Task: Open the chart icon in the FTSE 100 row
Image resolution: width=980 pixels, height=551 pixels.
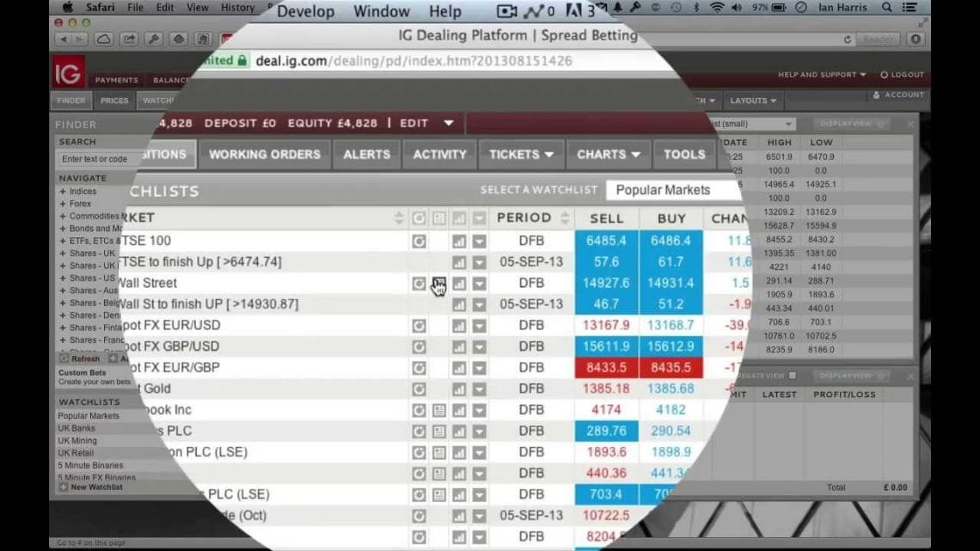Action: [x=459, y=242]
